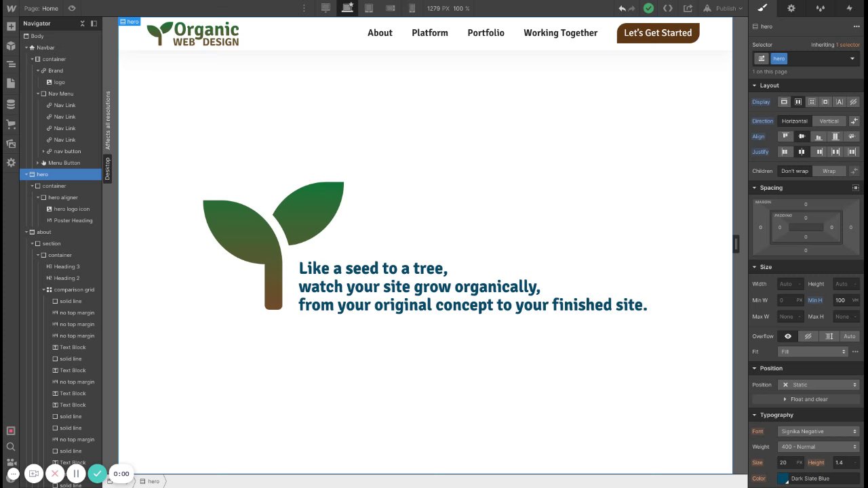The height and width of the screenshot is (488, 868).
Task: Click the Min H value field
Action: (x=841, y=300)
